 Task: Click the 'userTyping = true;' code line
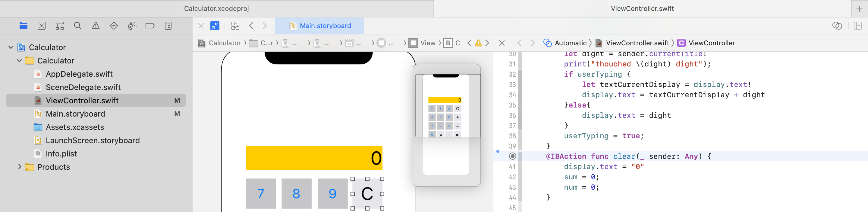coord(604,136)
